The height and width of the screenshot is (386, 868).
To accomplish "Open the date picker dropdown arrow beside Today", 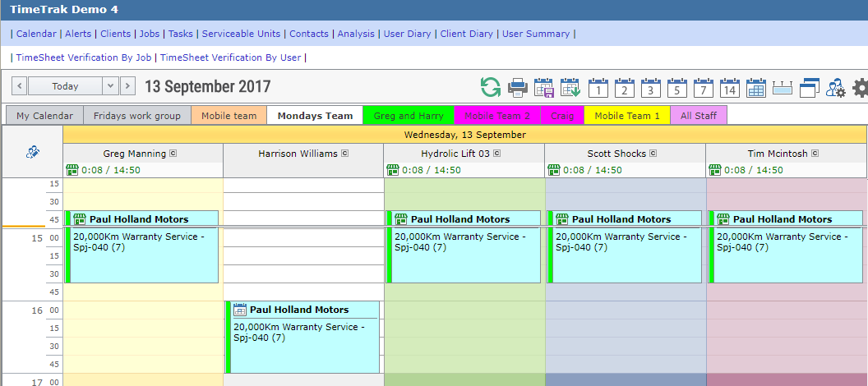I will [111, 86].
